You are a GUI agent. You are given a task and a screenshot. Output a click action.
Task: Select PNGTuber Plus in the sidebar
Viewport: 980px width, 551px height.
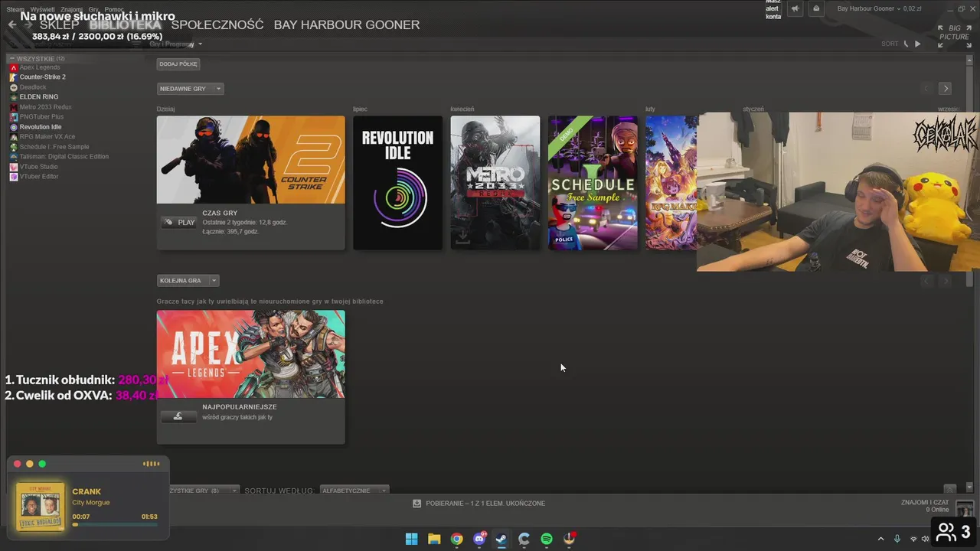pyautogui.click(x=41, y=117)
